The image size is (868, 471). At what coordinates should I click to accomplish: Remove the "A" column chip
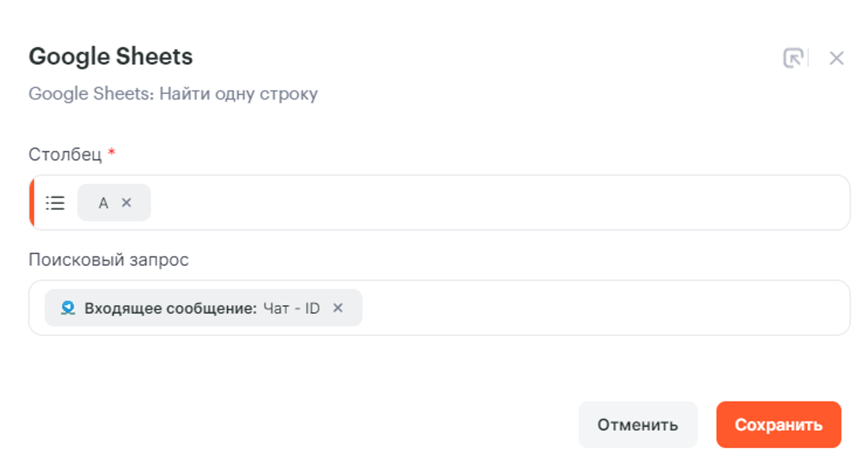tap(126, 202)
